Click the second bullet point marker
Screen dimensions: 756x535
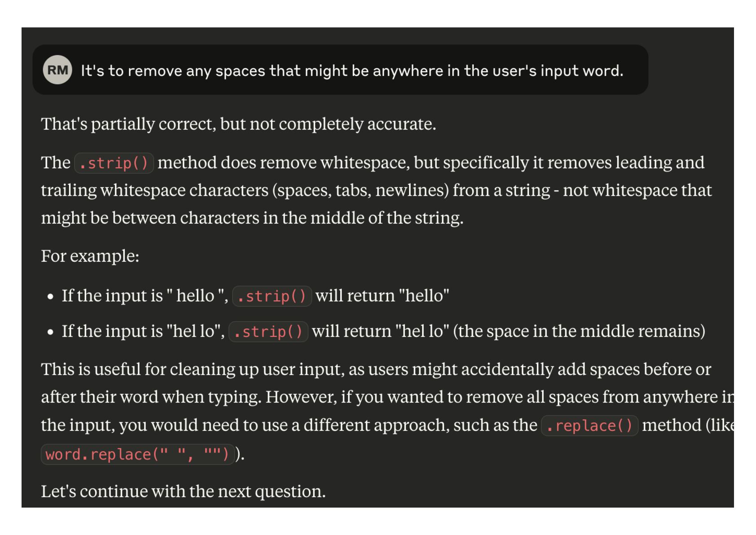click(x=50, y=332)
